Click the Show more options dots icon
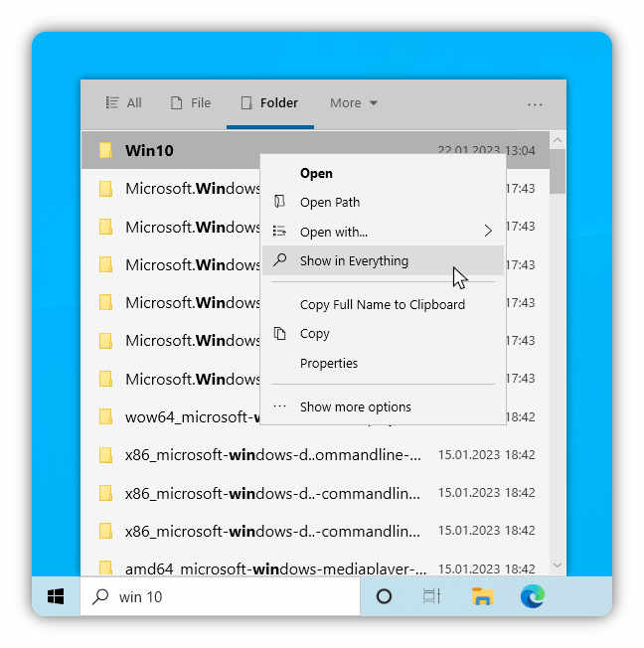644x648 pixels. [280, 406]
